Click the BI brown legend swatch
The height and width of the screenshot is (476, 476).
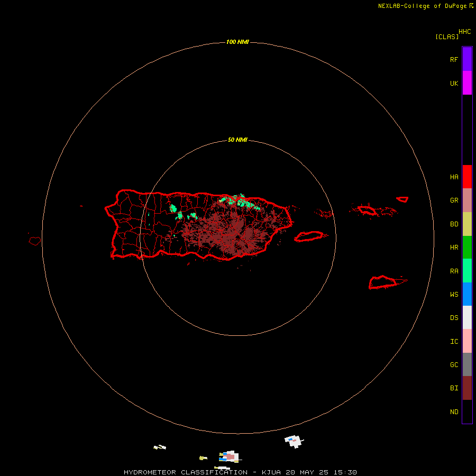point(467,388)
